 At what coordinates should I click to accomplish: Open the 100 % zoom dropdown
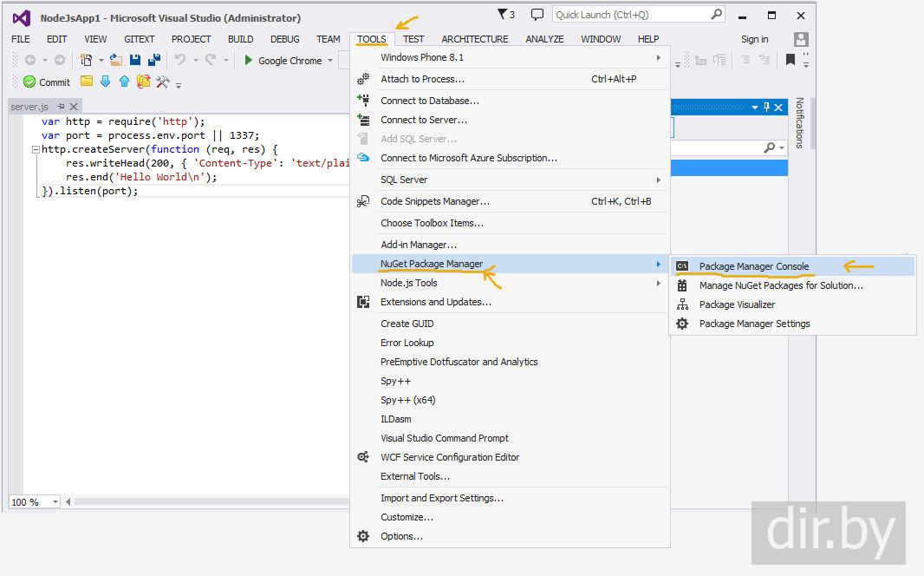(x=55, y=502)
